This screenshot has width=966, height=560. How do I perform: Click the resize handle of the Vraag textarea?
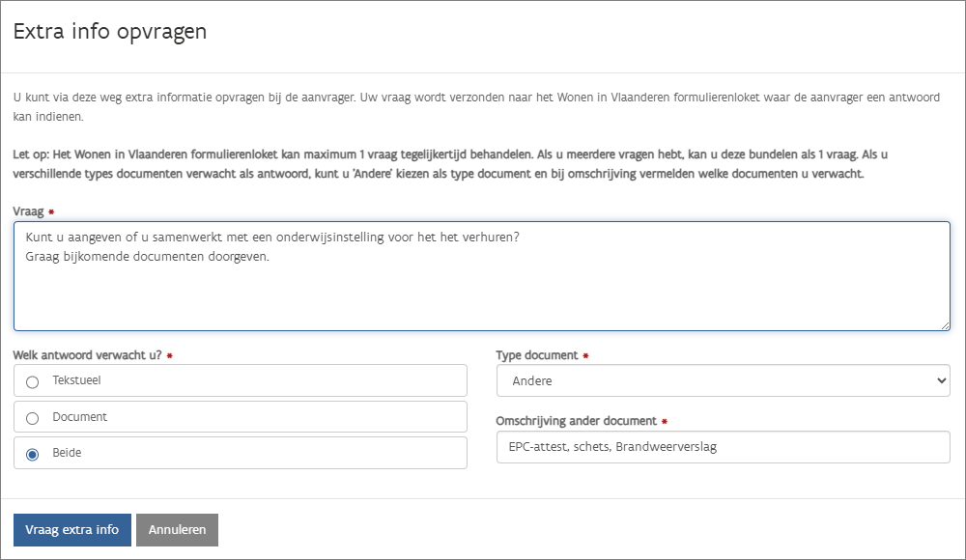(x=944, y=324)
